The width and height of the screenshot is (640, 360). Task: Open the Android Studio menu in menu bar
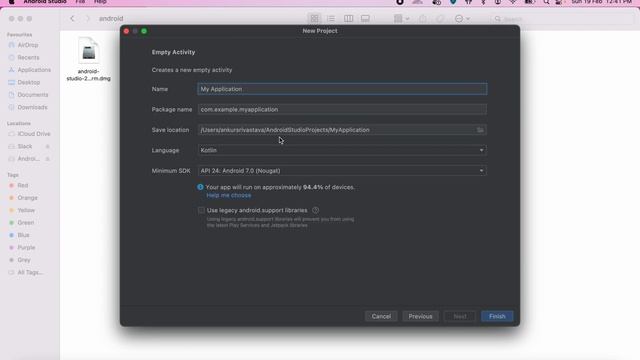pyautogui.click(x=45, y=2)
